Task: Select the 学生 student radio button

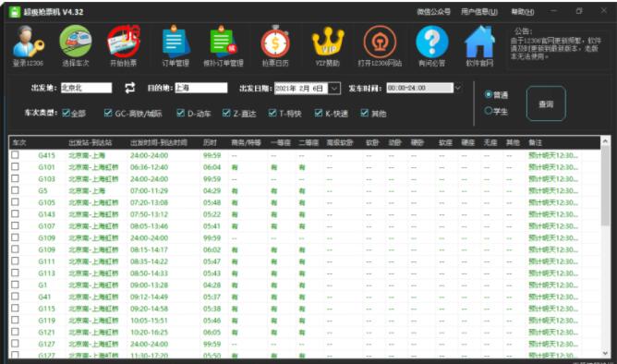Action: (x=489, y=111)
